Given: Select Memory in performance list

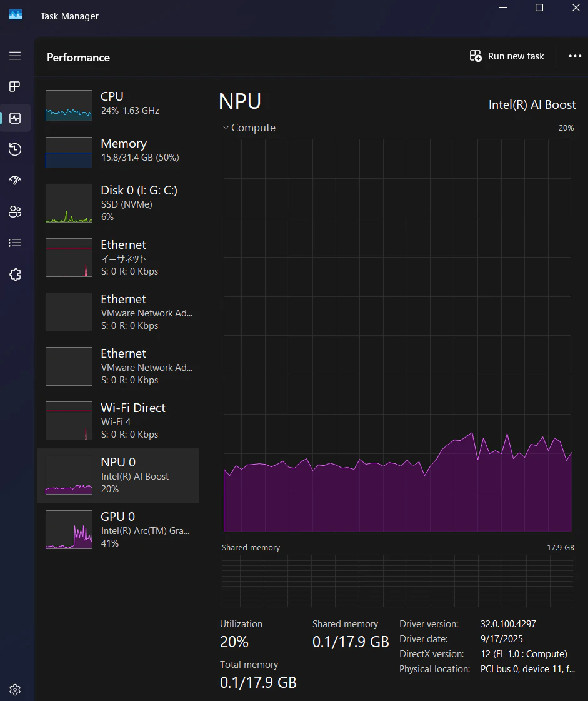Looking at the screenshot, I should [x=118, y=153].
